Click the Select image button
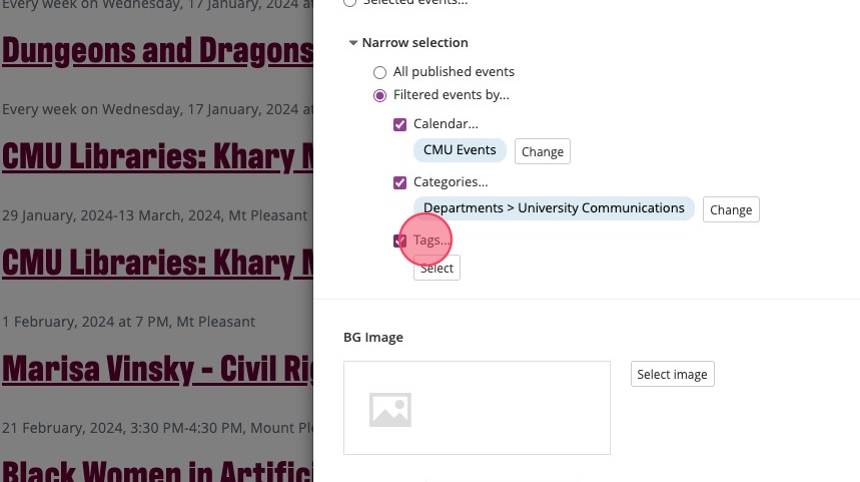The width and height of the screenshot is (860, 482). pos(672,374)
